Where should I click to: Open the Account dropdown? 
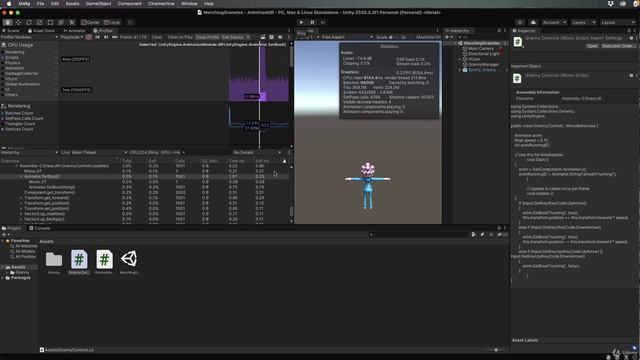coord(554,22)
